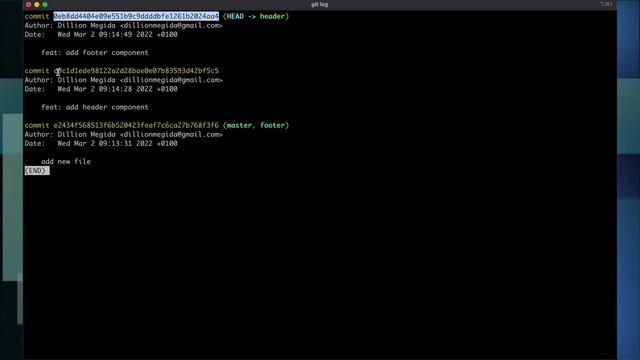Image resolution: width=640 pixels, height=360 pixels.
Task: Click the (END) pager indicator
Action: [x=37, y=171]
